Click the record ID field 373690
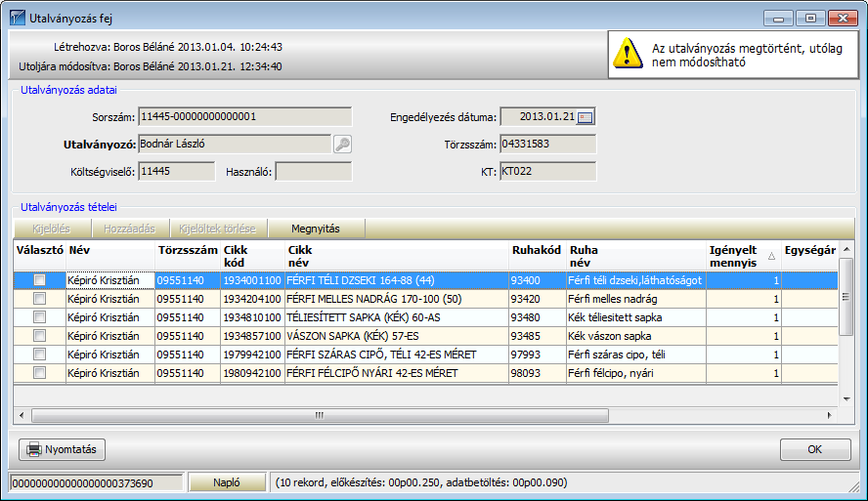Image resolution: width=868 pixels, height=501 pixels. [x=97, y=482]
